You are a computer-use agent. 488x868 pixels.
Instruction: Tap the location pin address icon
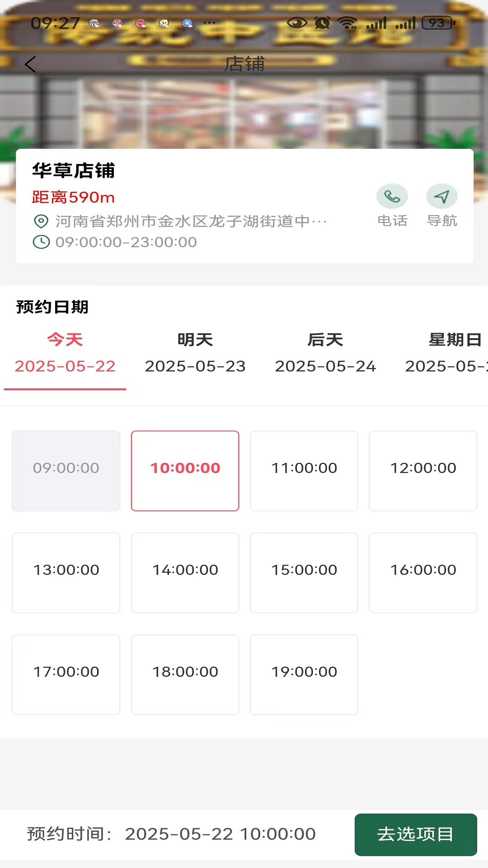(41, 222)
